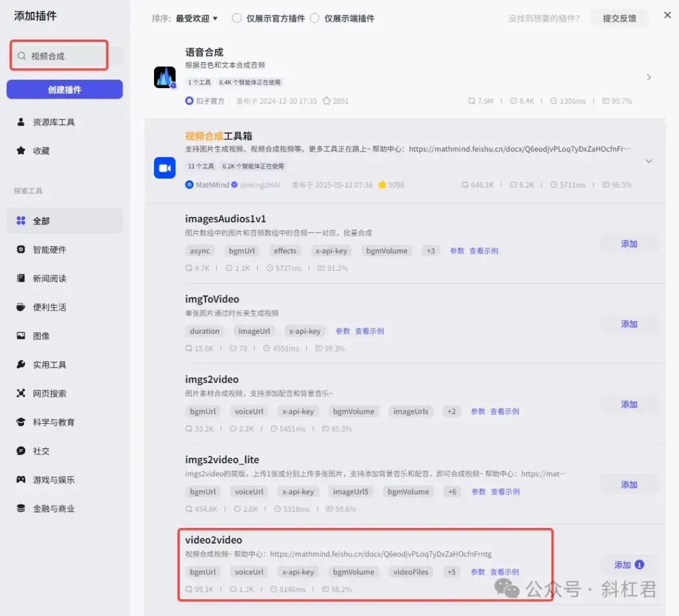The height and width of the screenshot is (616, 679).
Task: Click the 全部 grid icon
Action: click(21, 221)
